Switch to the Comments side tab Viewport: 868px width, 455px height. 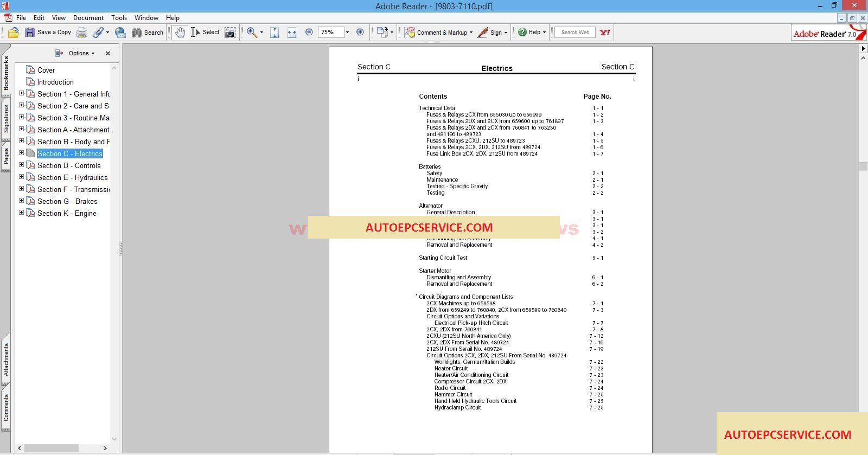click(6, 408)
